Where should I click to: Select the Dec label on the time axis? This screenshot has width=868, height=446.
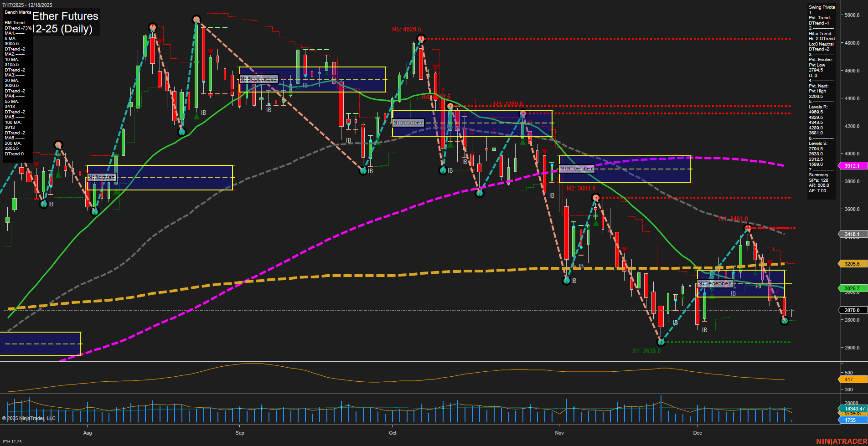697,433
